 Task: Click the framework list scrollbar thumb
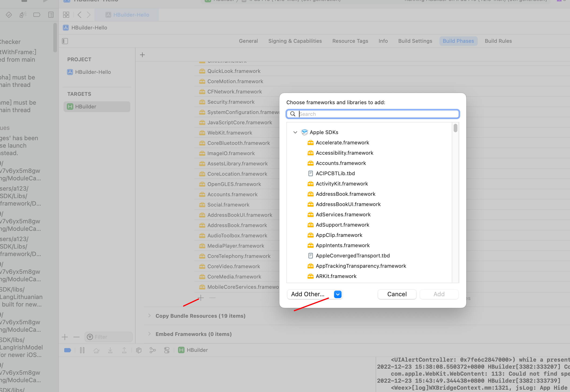click(x=455, y=128)
